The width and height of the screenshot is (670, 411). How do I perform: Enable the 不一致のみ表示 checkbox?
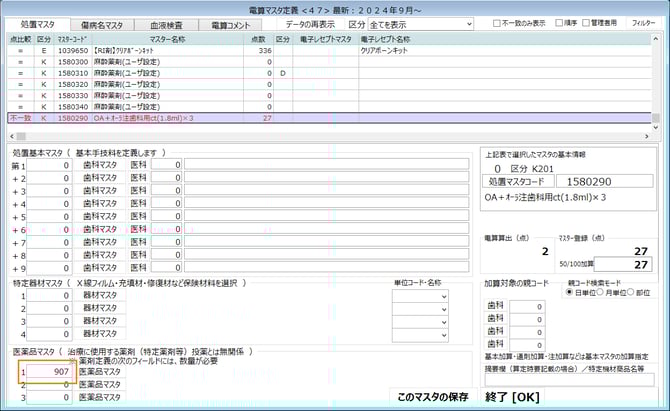click(499, 23)
